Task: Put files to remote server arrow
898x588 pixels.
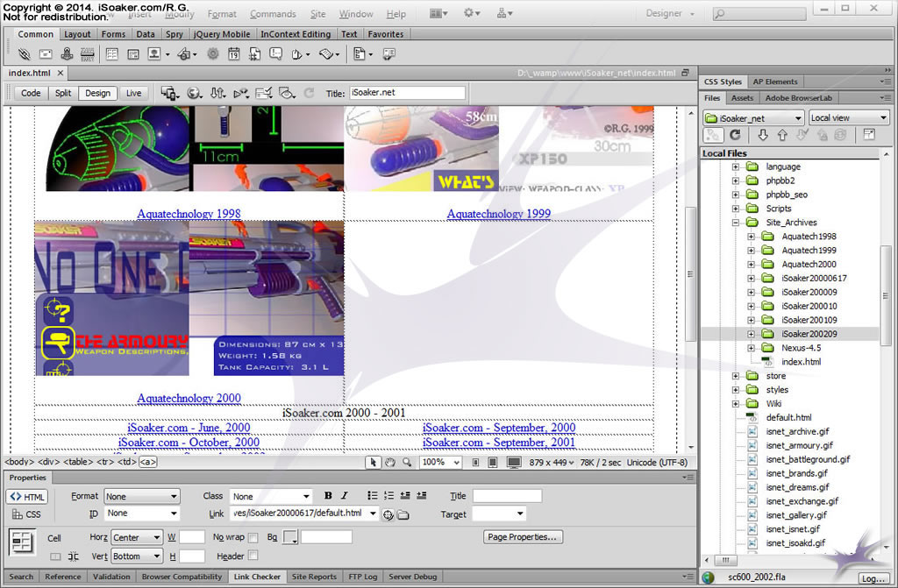Action: pyautogui.click(x=782, y=135)
